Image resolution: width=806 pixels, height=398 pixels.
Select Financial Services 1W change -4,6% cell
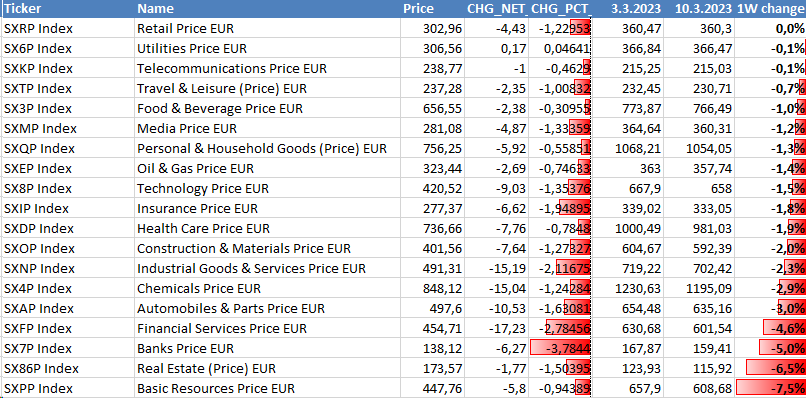pyautogui.click(x=771, y=329)
